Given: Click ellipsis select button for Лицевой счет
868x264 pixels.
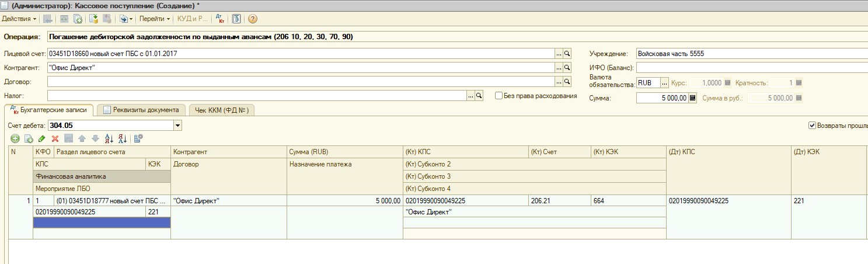Looking at the screenshot, I should click(x=558, y=53).
